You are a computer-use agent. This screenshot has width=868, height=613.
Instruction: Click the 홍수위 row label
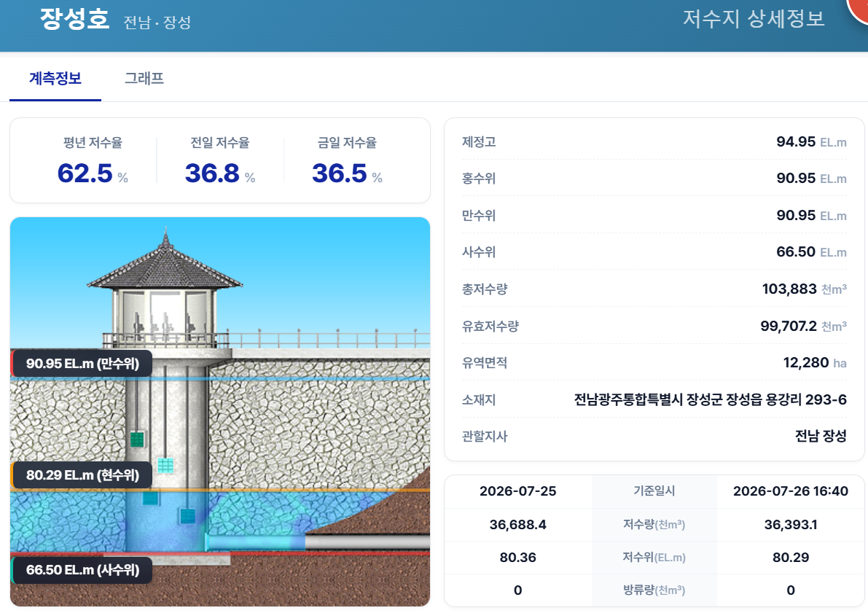[479, 179]
